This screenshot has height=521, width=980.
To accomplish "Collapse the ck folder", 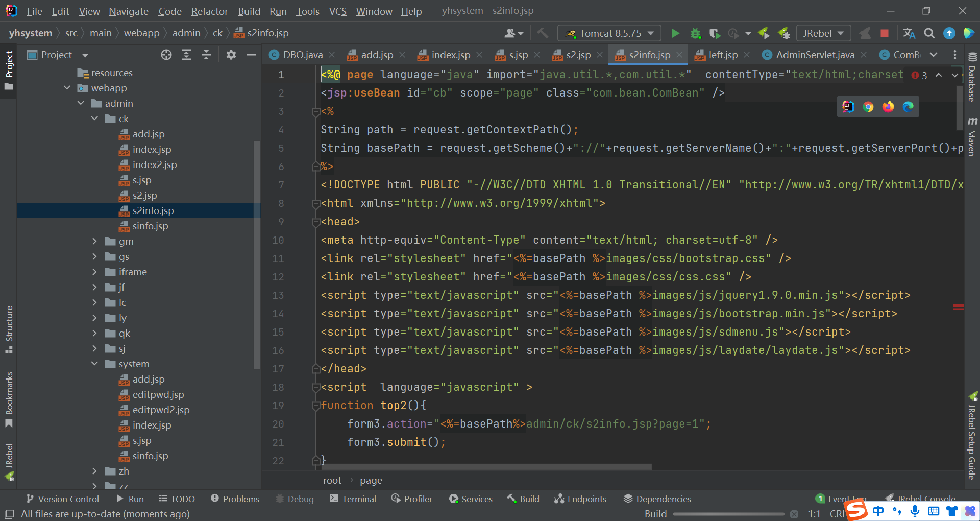I will coord(94,119).
